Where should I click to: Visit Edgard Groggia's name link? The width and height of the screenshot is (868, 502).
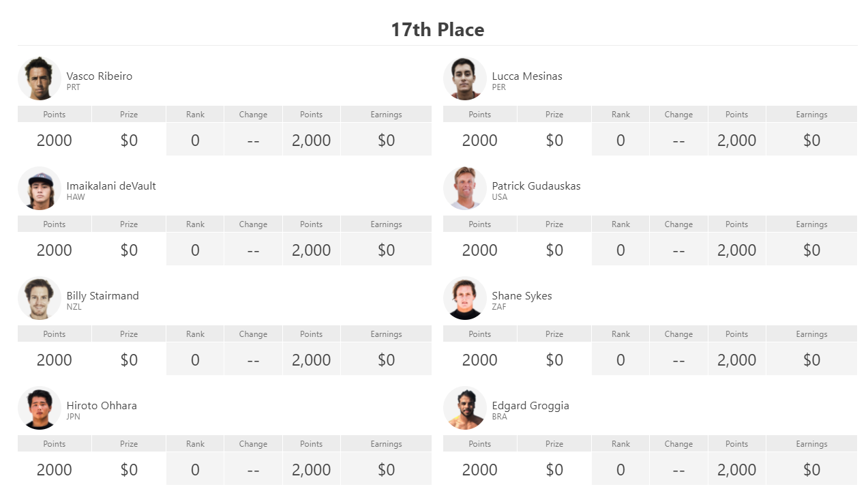(x=530, y=405)
